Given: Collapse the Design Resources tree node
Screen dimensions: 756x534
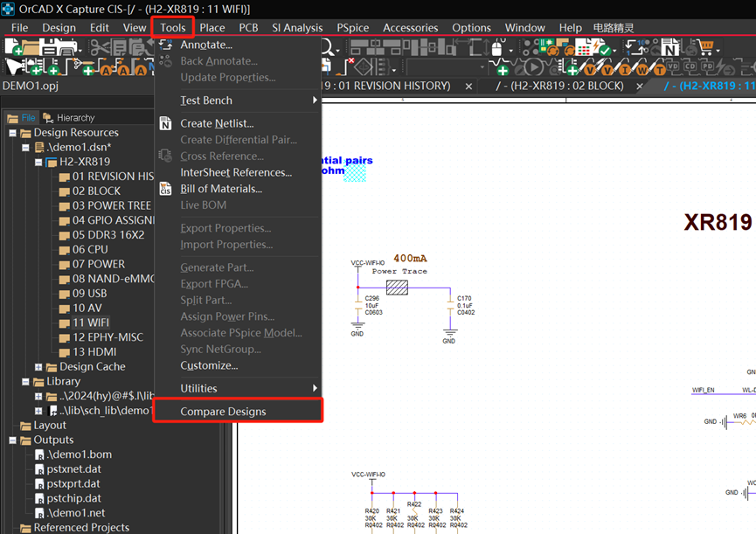Looking at the screenshot, I should point(13,133).
